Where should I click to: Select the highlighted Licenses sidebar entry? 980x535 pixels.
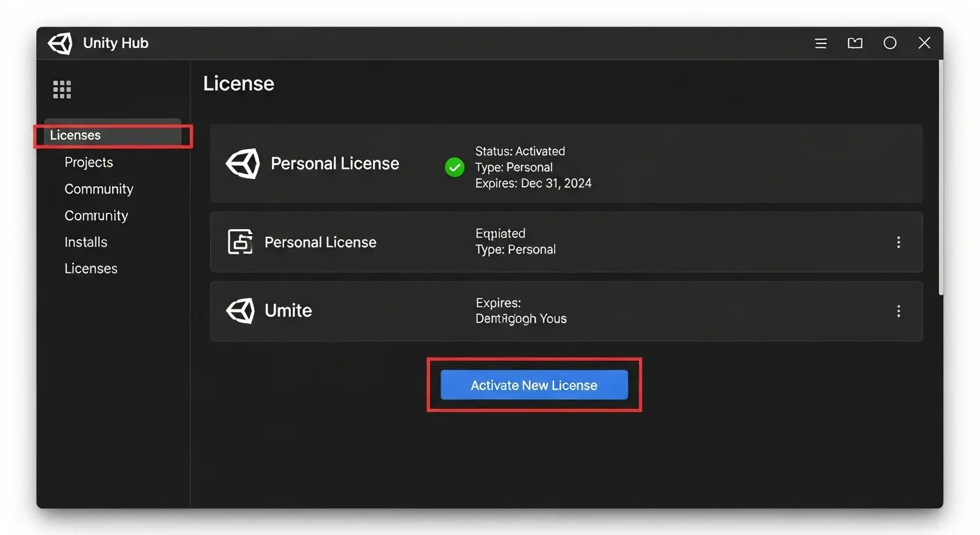tap(74, 134)
